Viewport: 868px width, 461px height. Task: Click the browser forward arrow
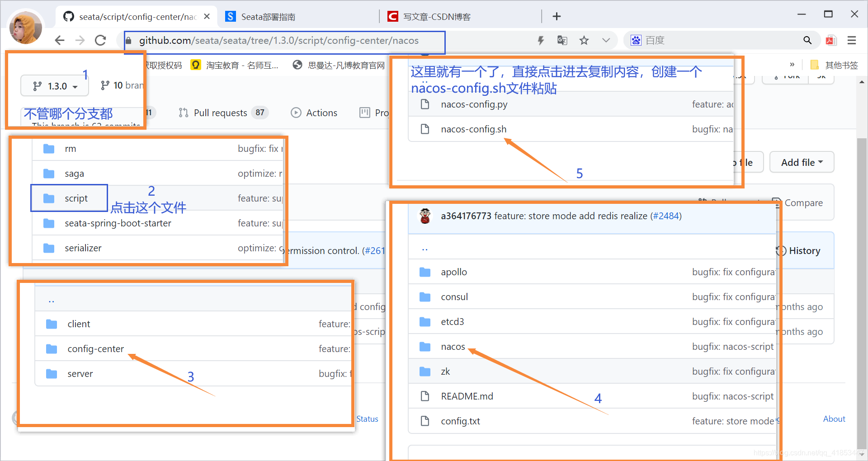(80, 40)
